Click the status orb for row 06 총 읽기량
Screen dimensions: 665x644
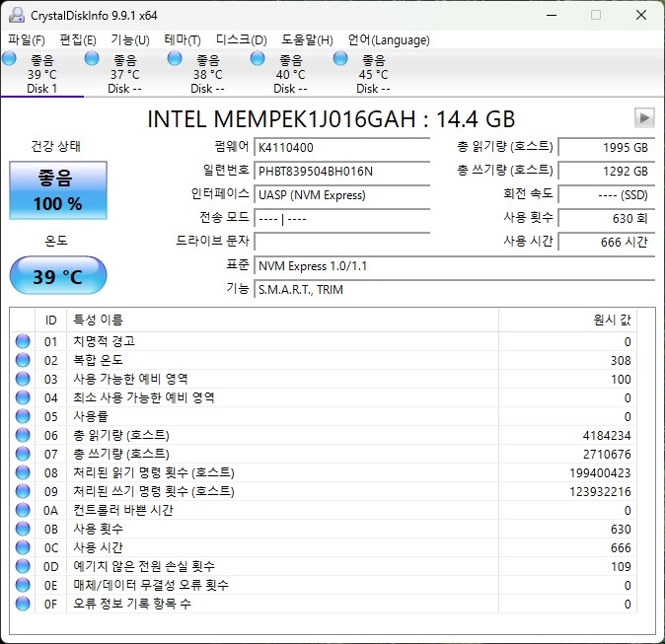(23, 435)
